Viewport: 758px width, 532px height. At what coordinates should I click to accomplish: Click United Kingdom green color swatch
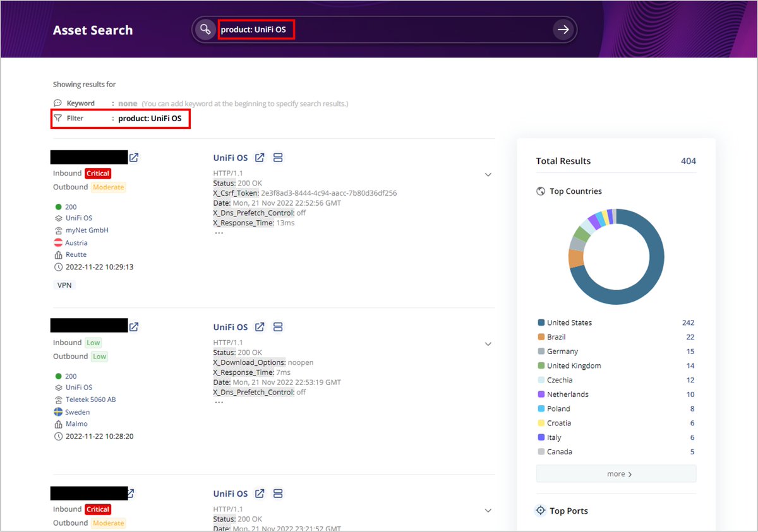[x=541, y=366]
